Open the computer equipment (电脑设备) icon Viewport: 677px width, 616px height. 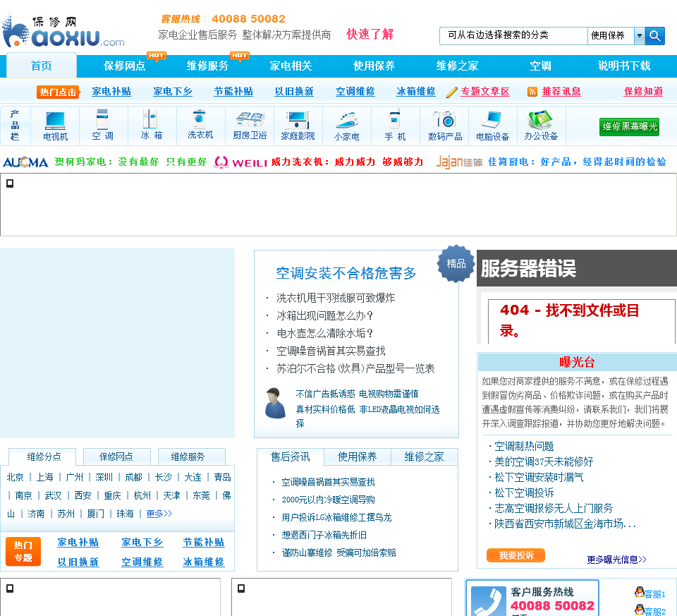tap(492, 119)
